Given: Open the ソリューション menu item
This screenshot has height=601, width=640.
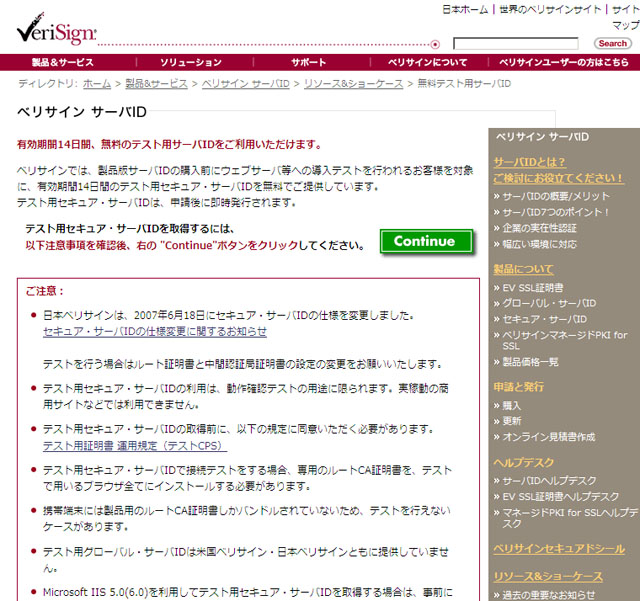Looking at the screenshot, I should (191, 62).
